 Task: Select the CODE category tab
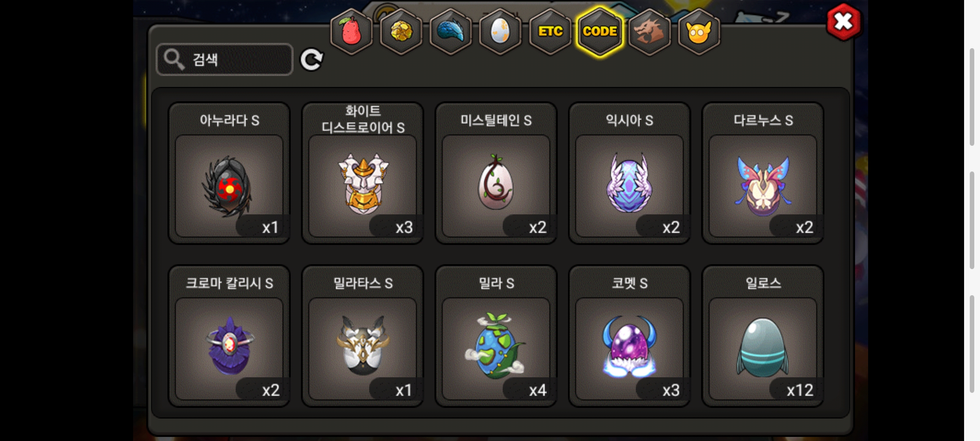pyautogui.click(x=600, y=31)
